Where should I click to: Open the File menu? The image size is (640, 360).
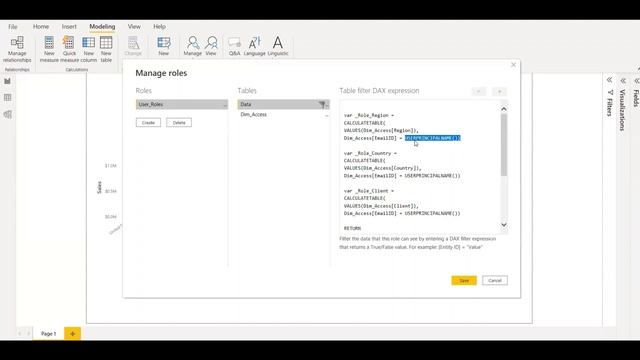[13, 27]
